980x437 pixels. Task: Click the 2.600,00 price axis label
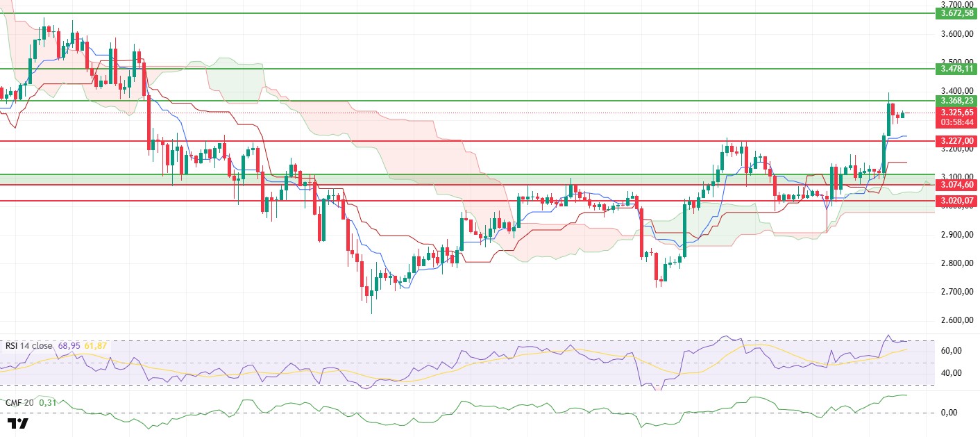click(x=956, y=320)
